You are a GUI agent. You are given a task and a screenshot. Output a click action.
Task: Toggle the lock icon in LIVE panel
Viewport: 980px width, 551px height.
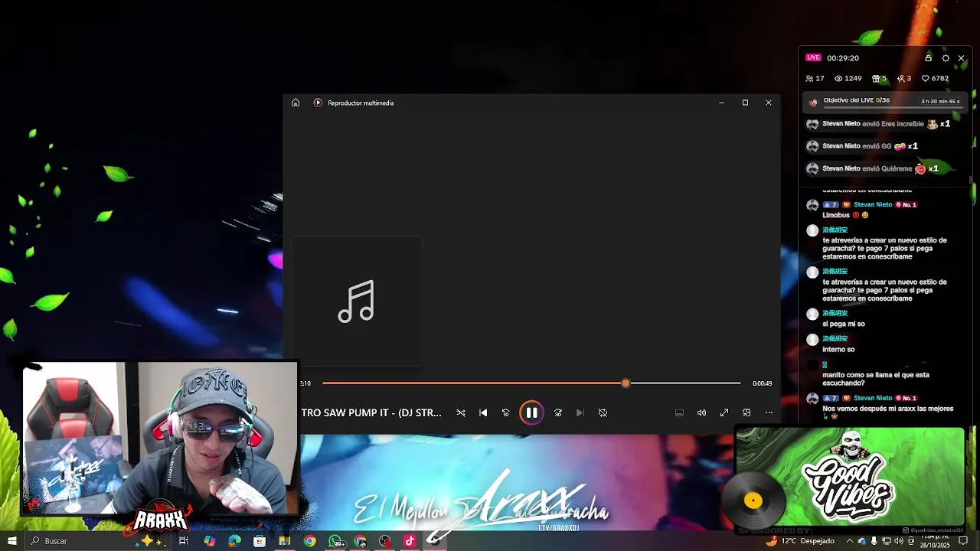point(928,58)
